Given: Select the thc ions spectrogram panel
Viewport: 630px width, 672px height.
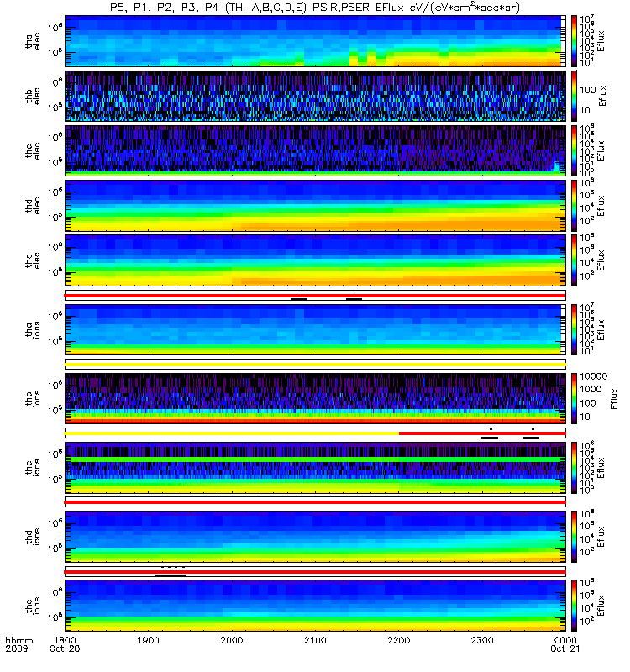Looking at the screenshot, I should click(x=315, y=468).
